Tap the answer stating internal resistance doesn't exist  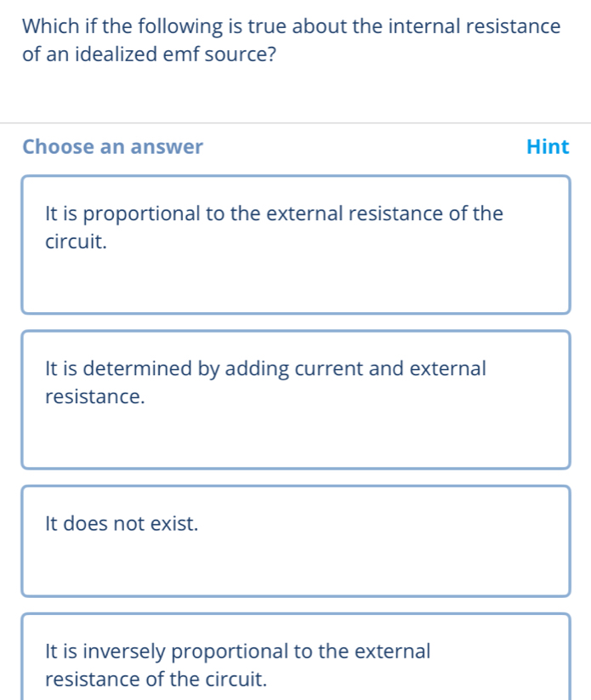[295, 539]
